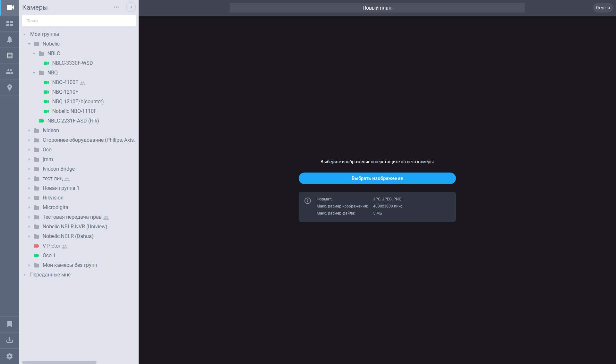616x364 pixels.
Task: Click the red offline camera icon of V Pictor
Action: [37, 246]
